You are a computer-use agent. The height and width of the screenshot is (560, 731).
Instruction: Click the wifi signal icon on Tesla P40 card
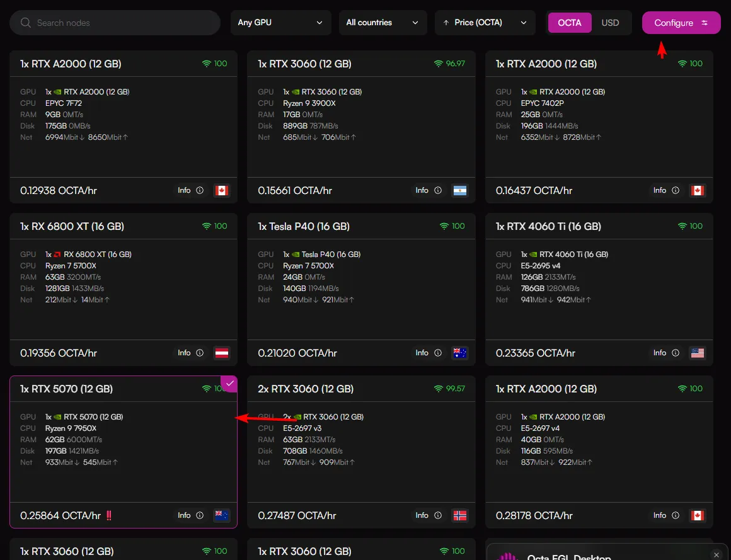click(444, 226)
